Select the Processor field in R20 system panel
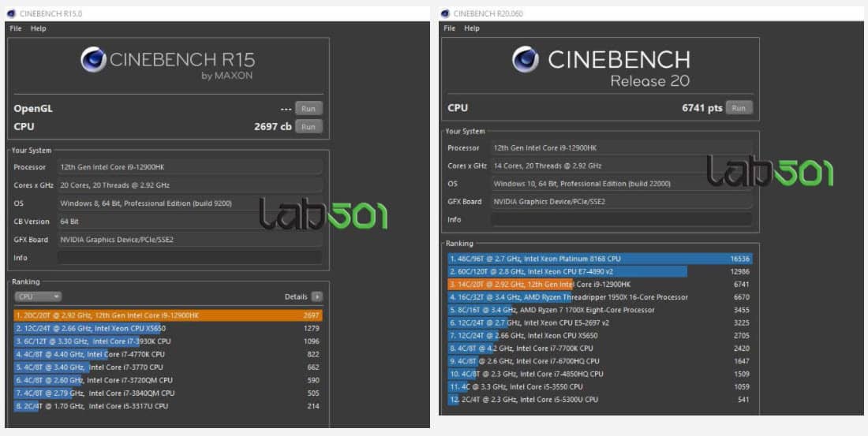 (622, 147)
